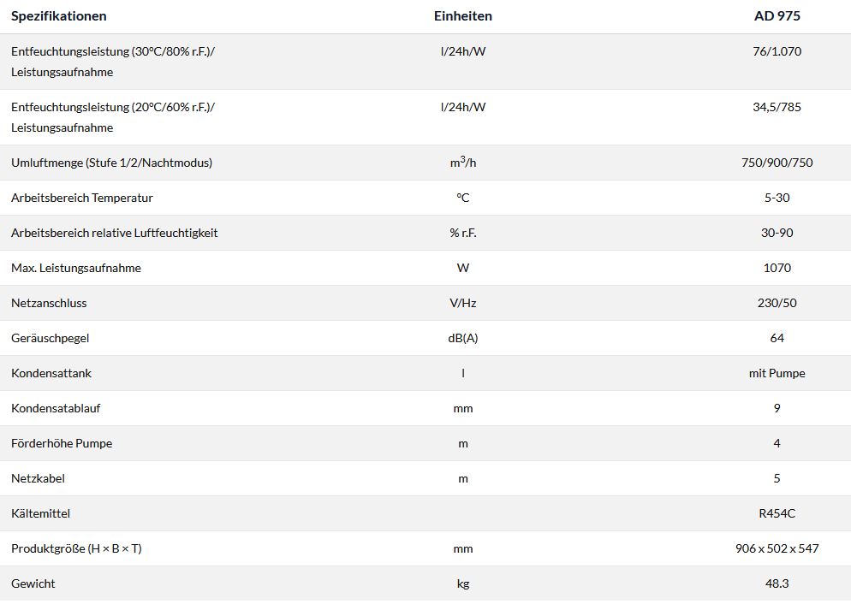Select the 48.3 weight value
The height and width of the screenshot is (616, 851).
[777, 583]
